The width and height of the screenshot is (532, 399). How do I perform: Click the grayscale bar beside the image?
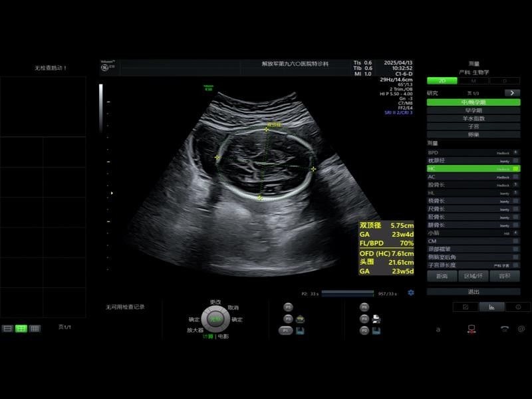101,108
